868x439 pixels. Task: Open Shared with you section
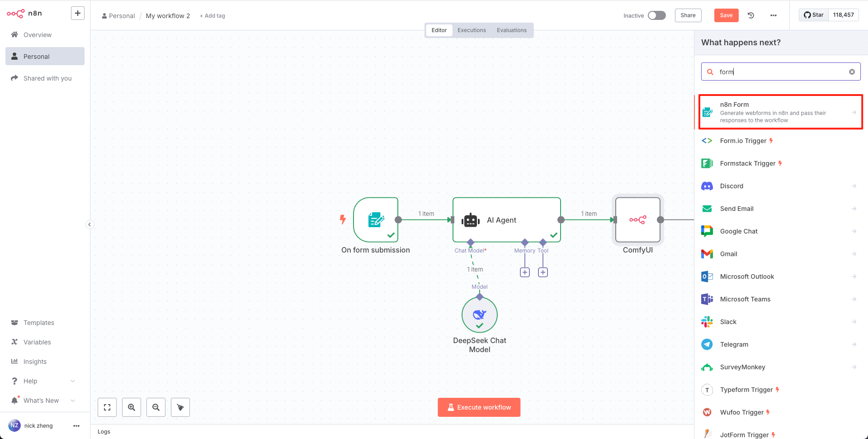coord(45,78)
